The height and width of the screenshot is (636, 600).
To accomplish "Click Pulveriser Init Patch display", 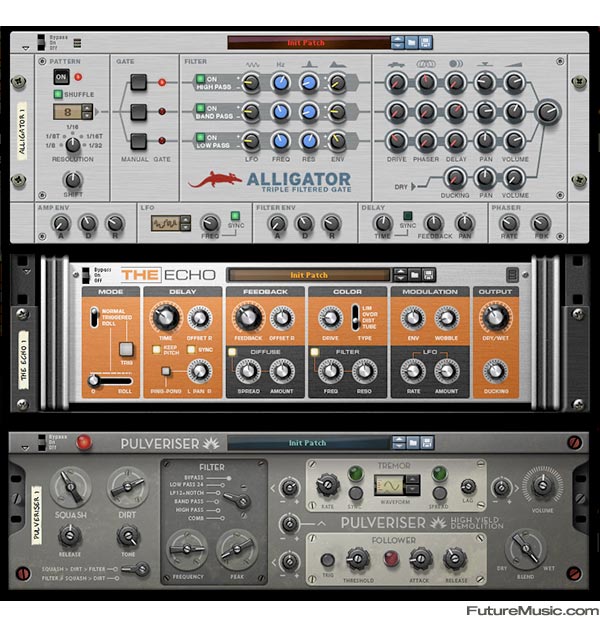I will point(308,443).
